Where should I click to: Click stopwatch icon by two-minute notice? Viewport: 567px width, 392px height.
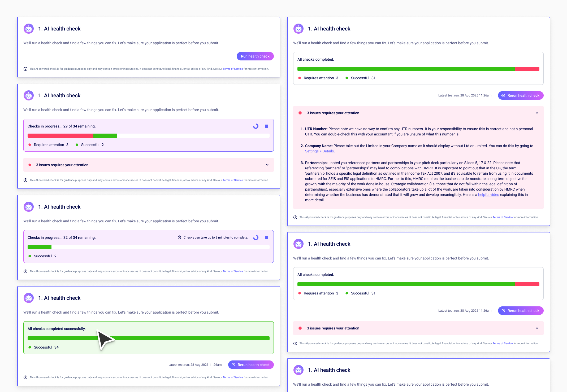(179, 237)
